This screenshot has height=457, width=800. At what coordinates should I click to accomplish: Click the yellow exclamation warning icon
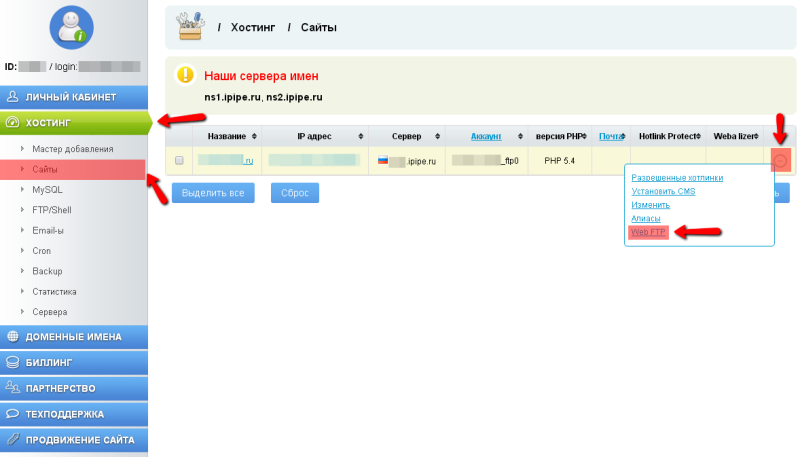(185, 75)
